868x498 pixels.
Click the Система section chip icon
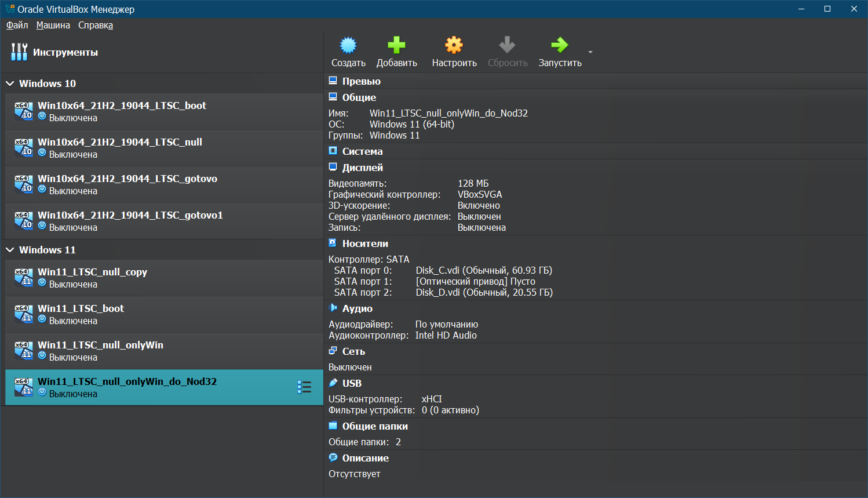(333, 151)
